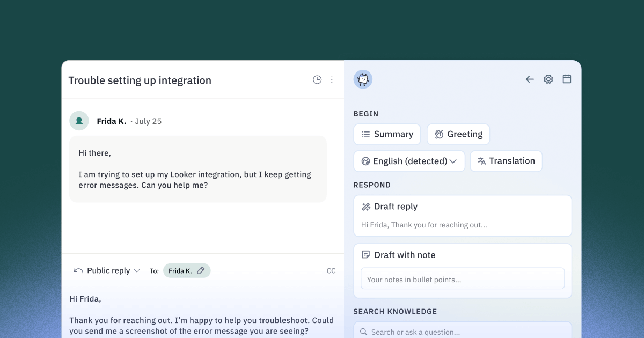This screenshot has height=338, width=644.
Task: Click the Hi Frida, Thank you preview text
Action: [424, 225]
